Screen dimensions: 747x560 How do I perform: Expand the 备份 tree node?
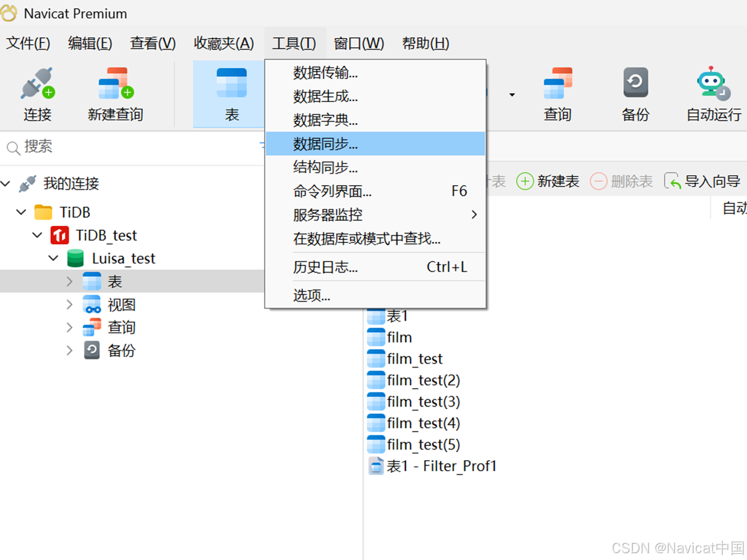(70, 351)
